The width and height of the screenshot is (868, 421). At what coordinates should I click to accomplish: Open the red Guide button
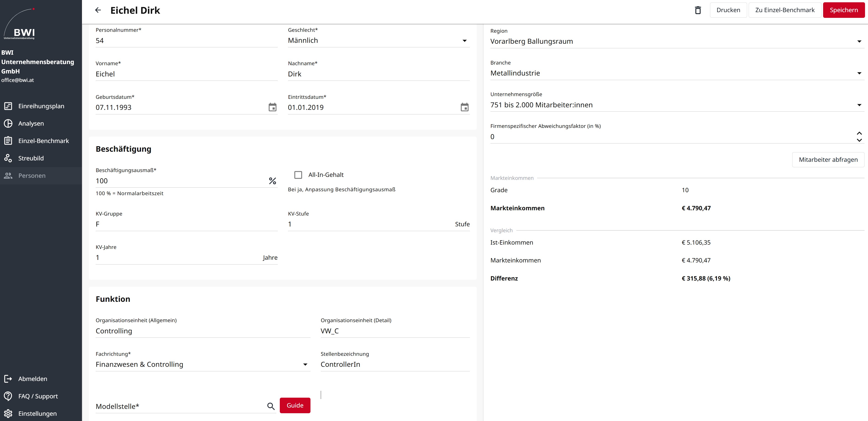[x=295, y=405]
